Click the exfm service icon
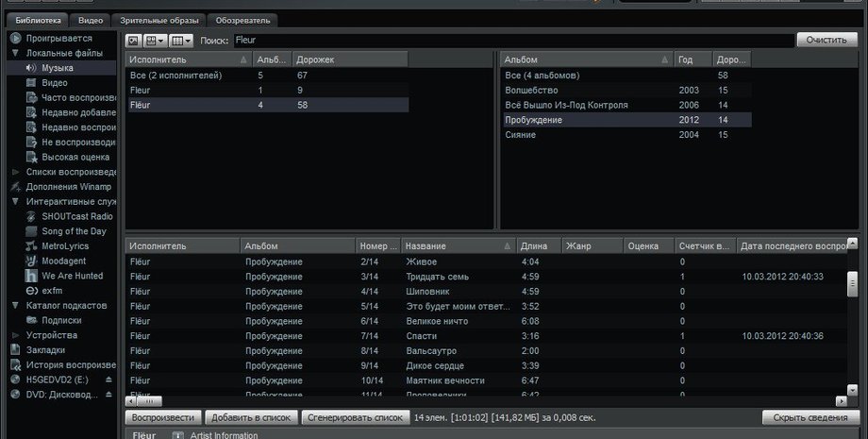 point(32,291)
